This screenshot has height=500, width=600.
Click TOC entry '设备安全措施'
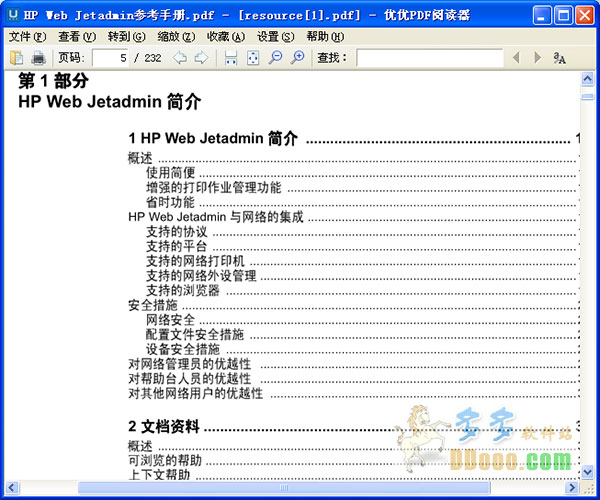pyautogui.click(x=183, y=349)
